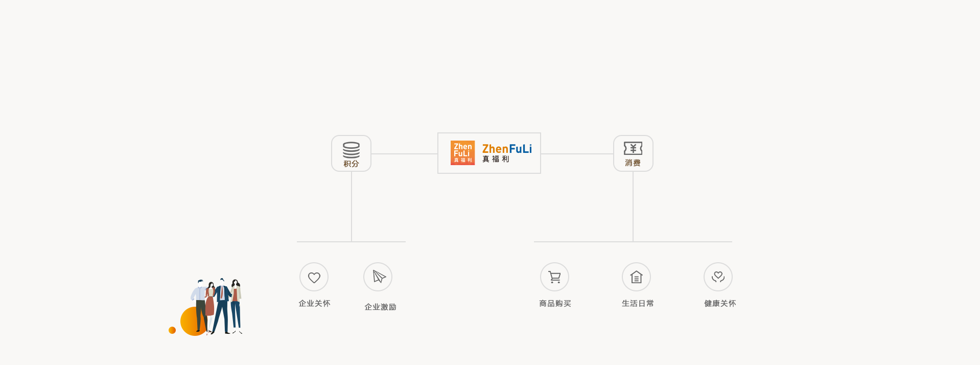Viewport: 980px width, 365px height.
Task: Open the 商品购买 text label
Action: (555, 303)
